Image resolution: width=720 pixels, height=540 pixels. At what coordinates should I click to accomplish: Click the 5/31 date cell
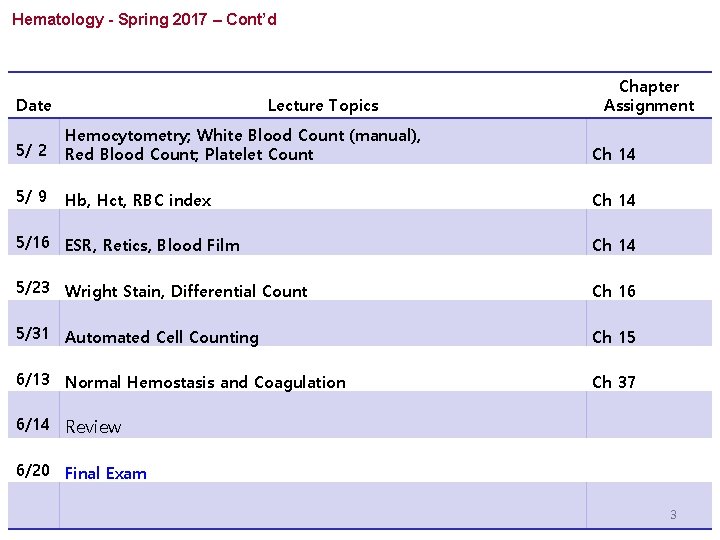click(33, 333)
